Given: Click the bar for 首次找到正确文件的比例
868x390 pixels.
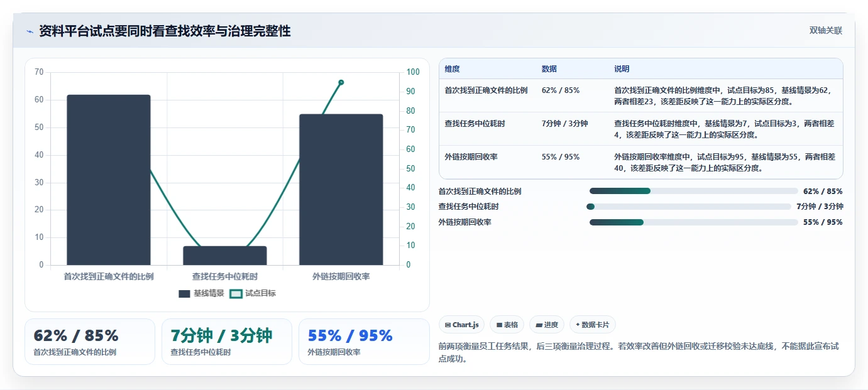Looking at the screenshot, I should point(109,180).
